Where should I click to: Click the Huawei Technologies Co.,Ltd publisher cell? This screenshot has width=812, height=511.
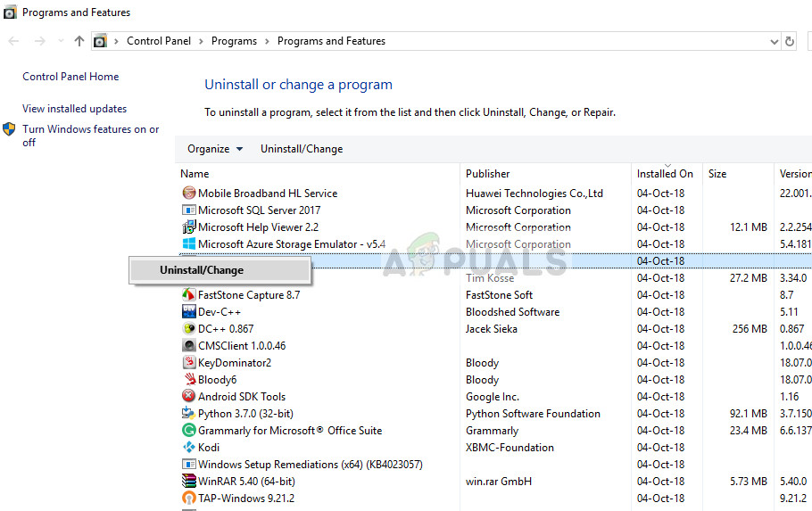534,194
